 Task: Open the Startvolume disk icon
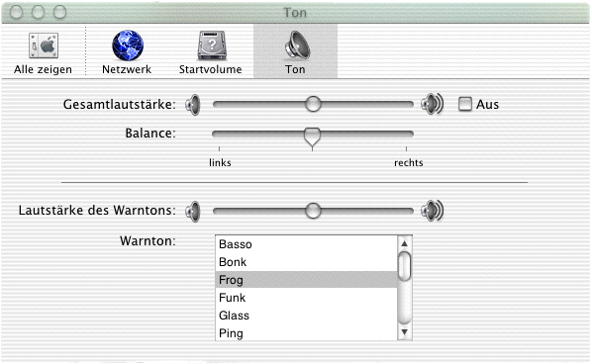[x=212, y=46]
